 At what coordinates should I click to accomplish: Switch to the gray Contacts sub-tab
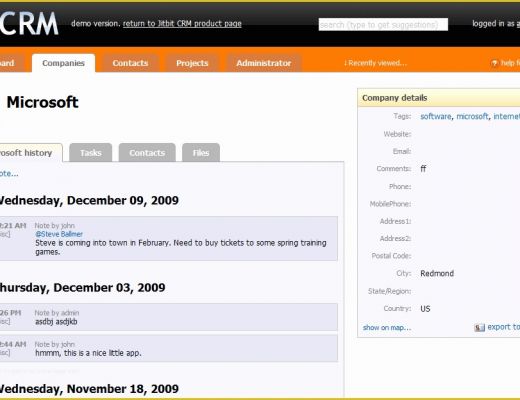147,153
